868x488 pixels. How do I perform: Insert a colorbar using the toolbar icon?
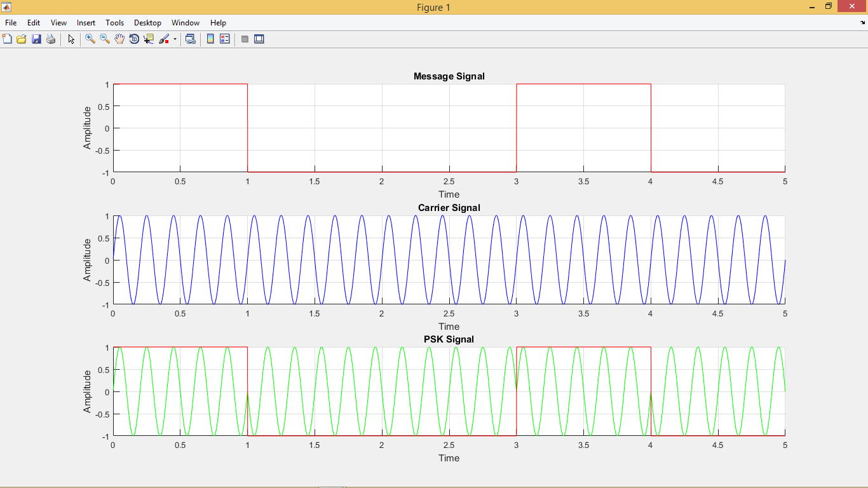210,39
